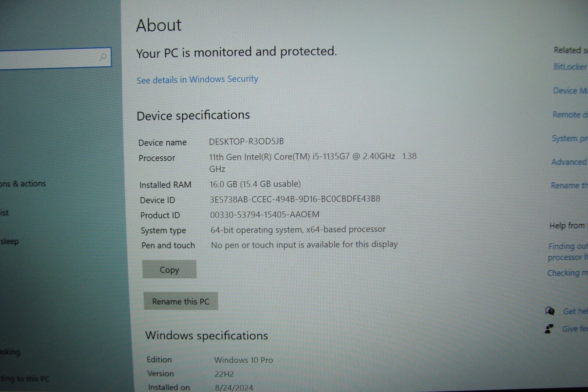Select the Windows 10 Pro edition value
Image resolution: width=588 pixels, height=392 pixels.
point(244,360)
